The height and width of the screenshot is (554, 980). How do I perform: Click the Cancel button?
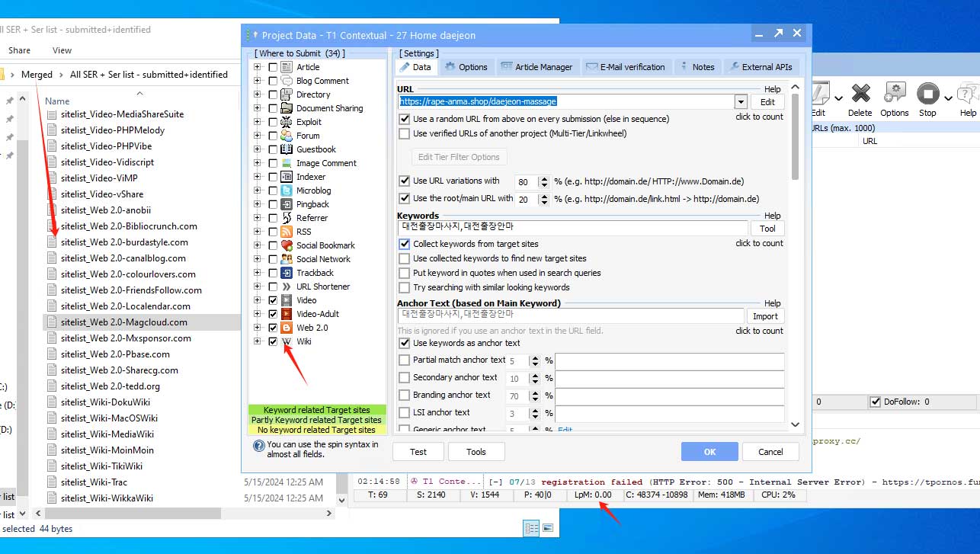770,452
